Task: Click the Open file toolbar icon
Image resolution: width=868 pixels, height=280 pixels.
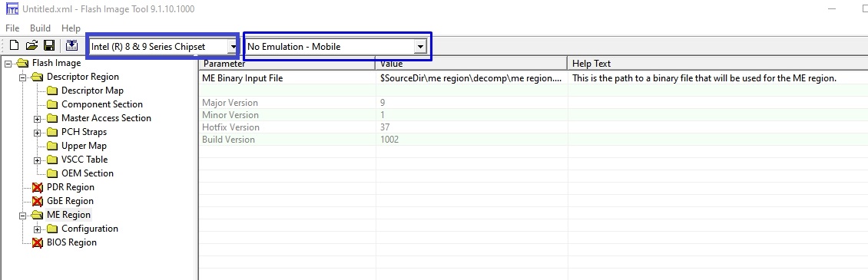Action: pos(31,46)
